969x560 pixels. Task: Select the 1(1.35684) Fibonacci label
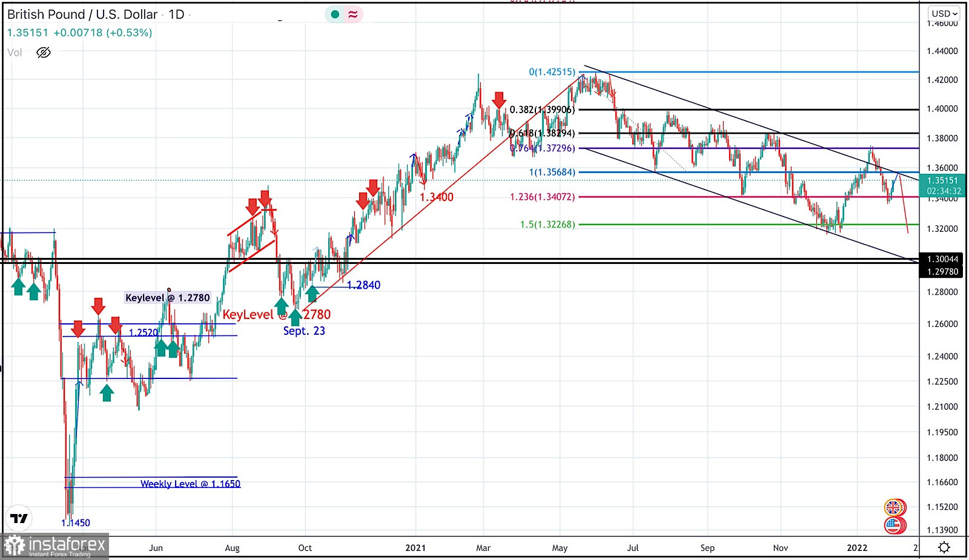[552, 173]
